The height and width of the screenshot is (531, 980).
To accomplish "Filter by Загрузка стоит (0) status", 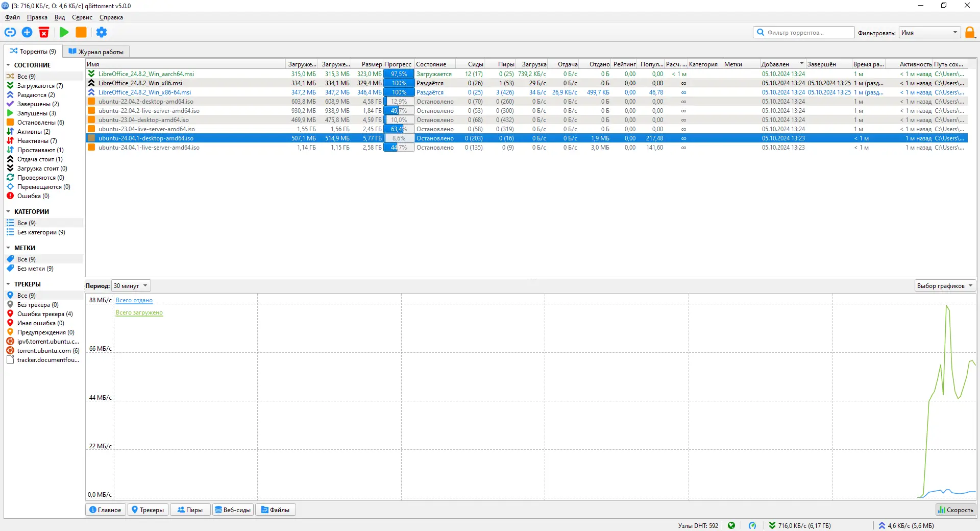I will (x=44, y=168).
